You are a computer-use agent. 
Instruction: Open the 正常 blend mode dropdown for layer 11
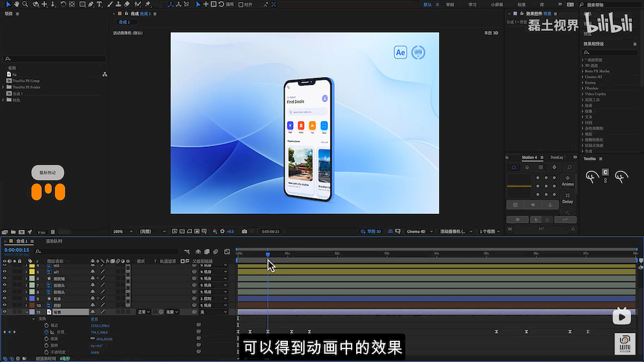144,312
